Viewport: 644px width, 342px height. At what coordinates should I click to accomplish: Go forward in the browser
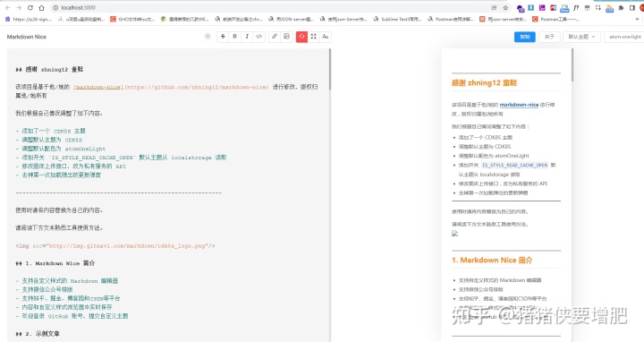click(19, 8)
